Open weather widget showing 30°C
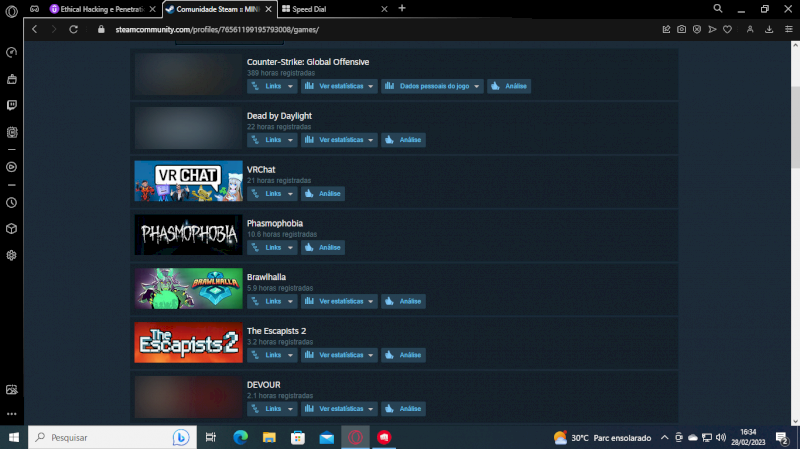The image size is (800, 449). coord(603,438)
